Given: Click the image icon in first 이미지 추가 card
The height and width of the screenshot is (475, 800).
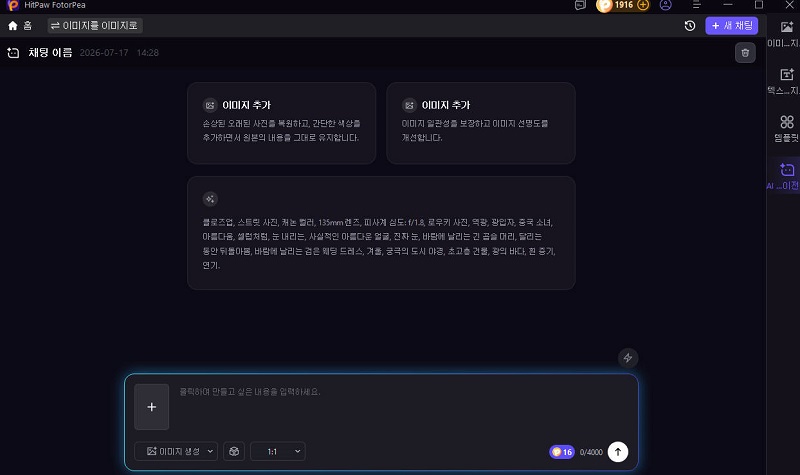Looking at the screenshot, I should pyautogui.click(x=210, y=106).
